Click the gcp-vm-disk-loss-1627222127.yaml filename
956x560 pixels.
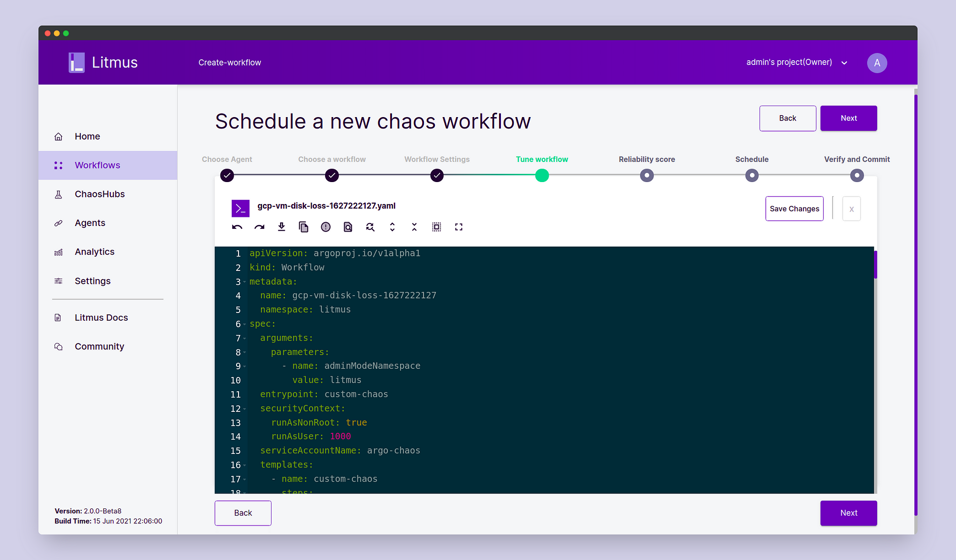[x=326, y=206]
